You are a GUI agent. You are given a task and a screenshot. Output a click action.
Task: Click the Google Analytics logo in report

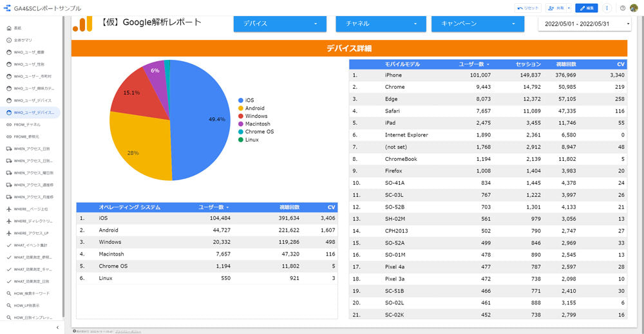[82, 24]
